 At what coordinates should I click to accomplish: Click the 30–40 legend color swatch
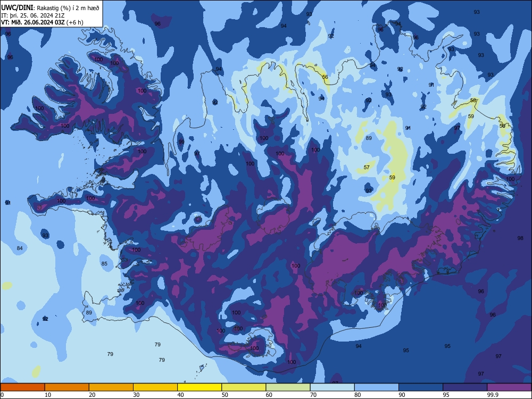point(155,387)
